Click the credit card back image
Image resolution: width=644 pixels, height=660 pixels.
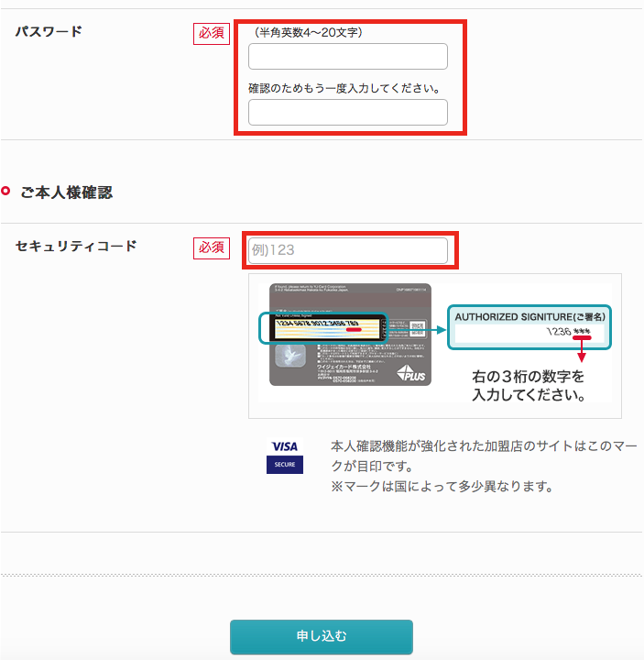point(350,335)
